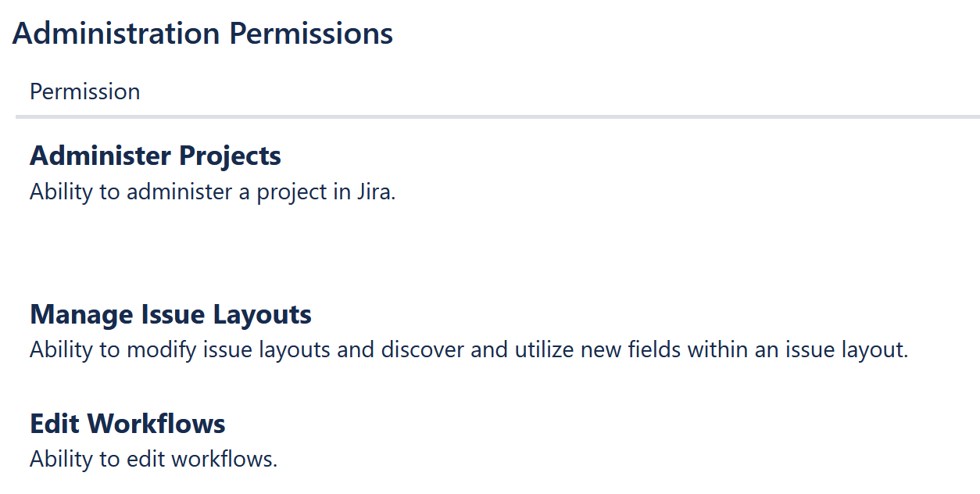Viewport: 980px width, 494px height.
Task: Select the Manage Issue Layouts permission title
Action: pyautogui.click(x=170, y=314)
